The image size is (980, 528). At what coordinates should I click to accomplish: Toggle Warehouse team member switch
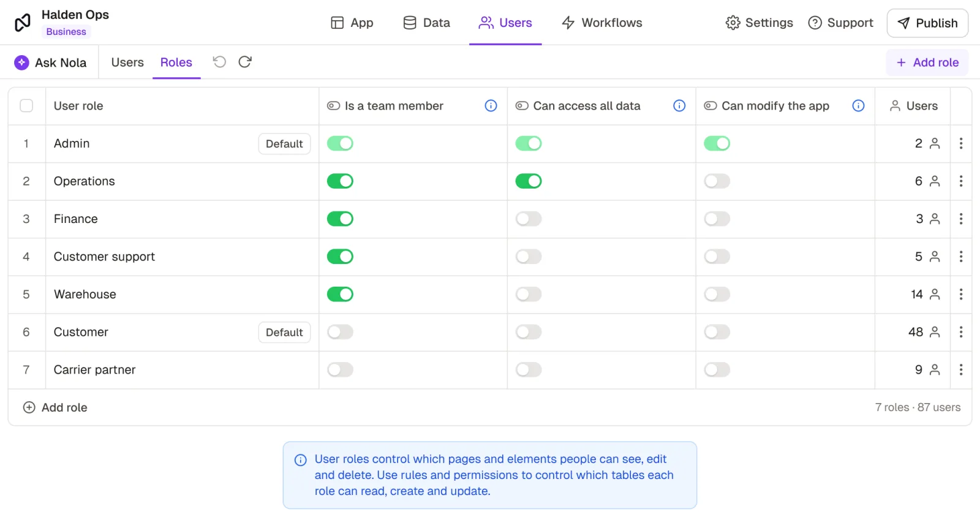(340, 294)
